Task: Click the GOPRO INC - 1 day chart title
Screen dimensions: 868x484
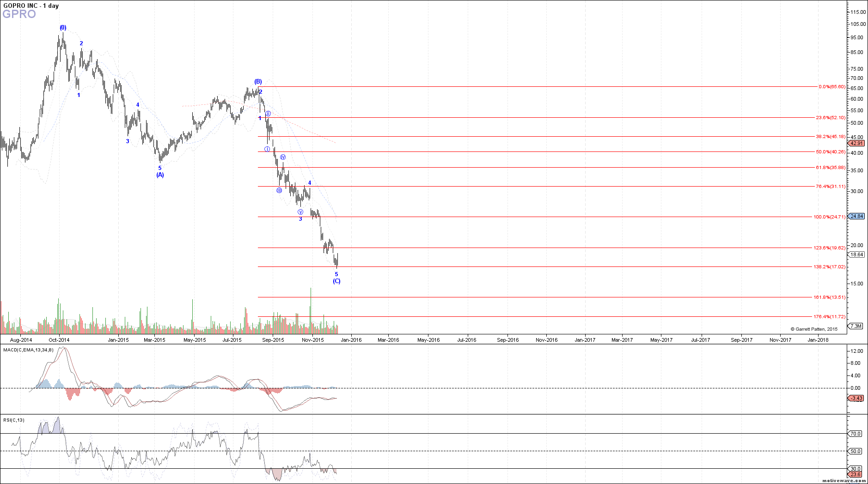Action: coord(31,6)
